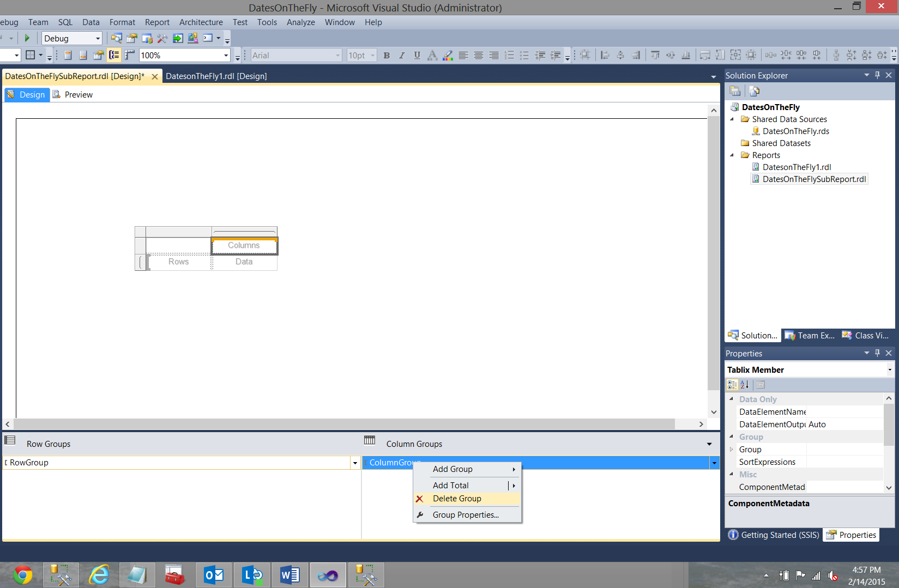Pin the Properties panel
The height and width of the screenshot is (588, 899).
pyautogui.click(x=877, y=353)
